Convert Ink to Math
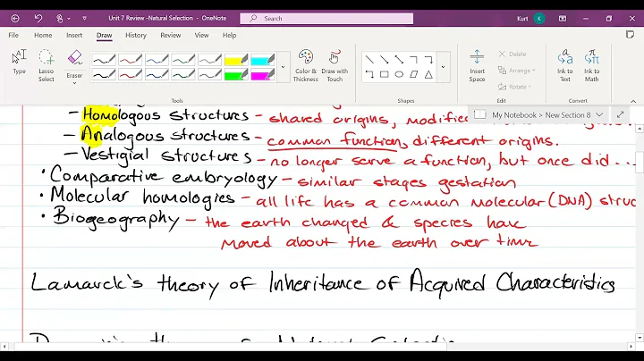 [x=592, y=65]
